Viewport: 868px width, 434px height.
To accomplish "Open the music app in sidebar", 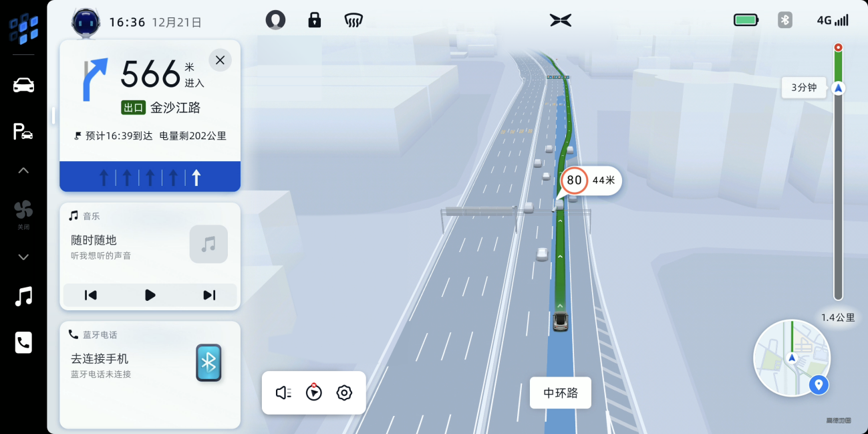I will coord(23,296).
